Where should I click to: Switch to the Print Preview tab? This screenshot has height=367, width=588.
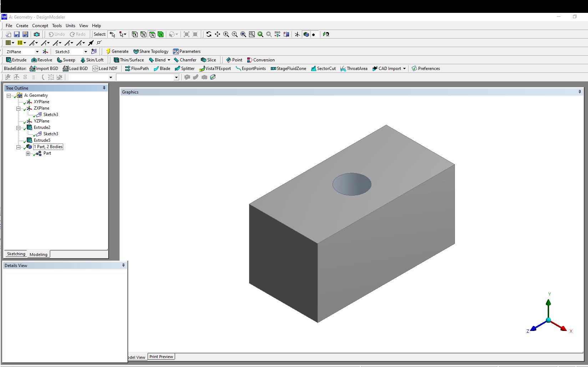pyautogui.click(x=161, y=357)
